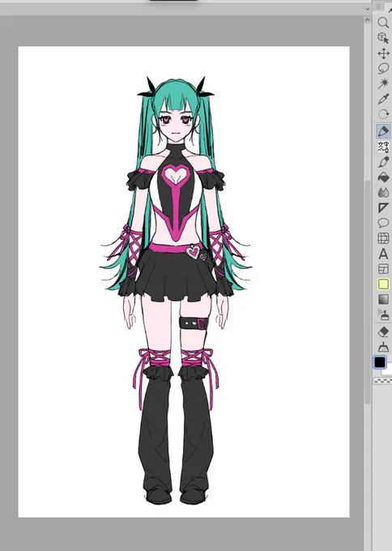392x551 pixels.
Task: Select the grid-patterned frame tool
Action: coord(383,238)
